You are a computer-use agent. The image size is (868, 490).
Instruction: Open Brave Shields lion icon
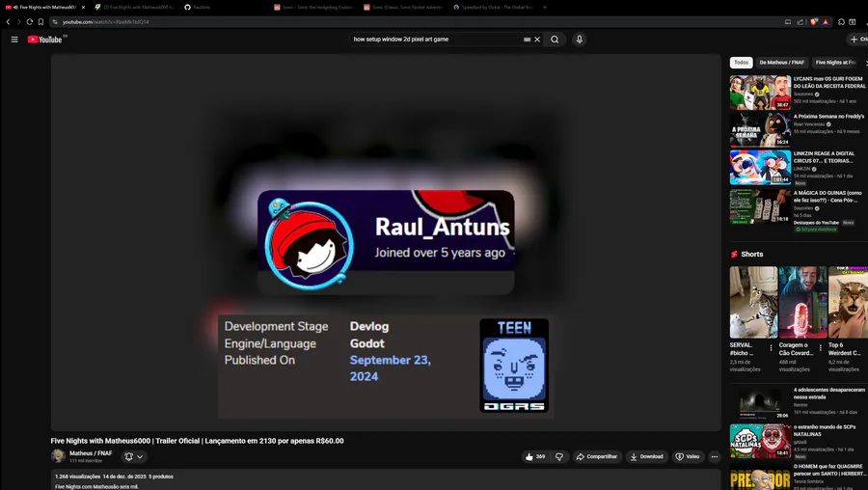pos(813,22)
